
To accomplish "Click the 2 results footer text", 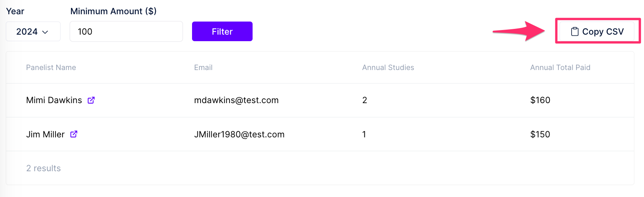I will 44,168.
